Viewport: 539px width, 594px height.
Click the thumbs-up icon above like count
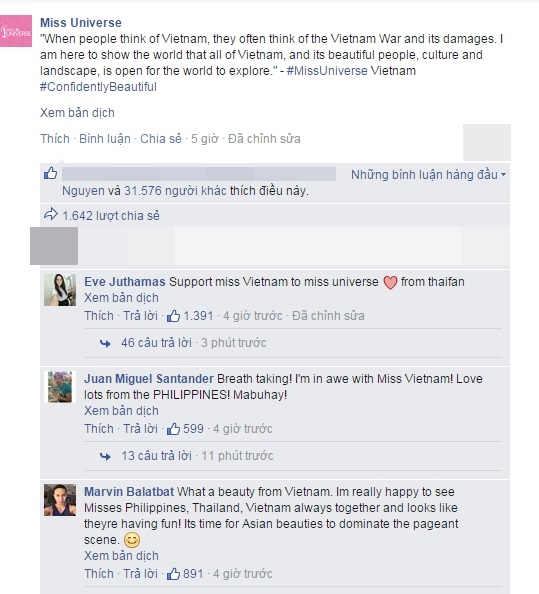[x=50, y=173]
